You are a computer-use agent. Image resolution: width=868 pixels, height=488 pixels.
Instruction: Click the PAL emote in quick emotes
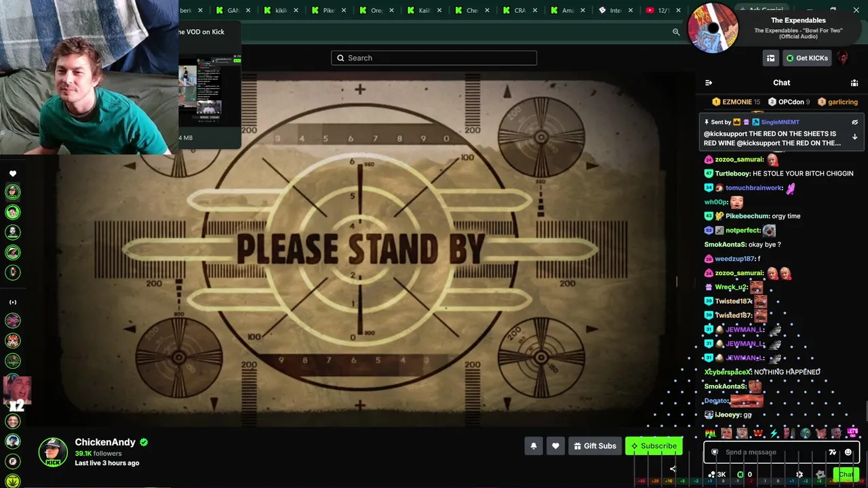click(x=711, y=433)
